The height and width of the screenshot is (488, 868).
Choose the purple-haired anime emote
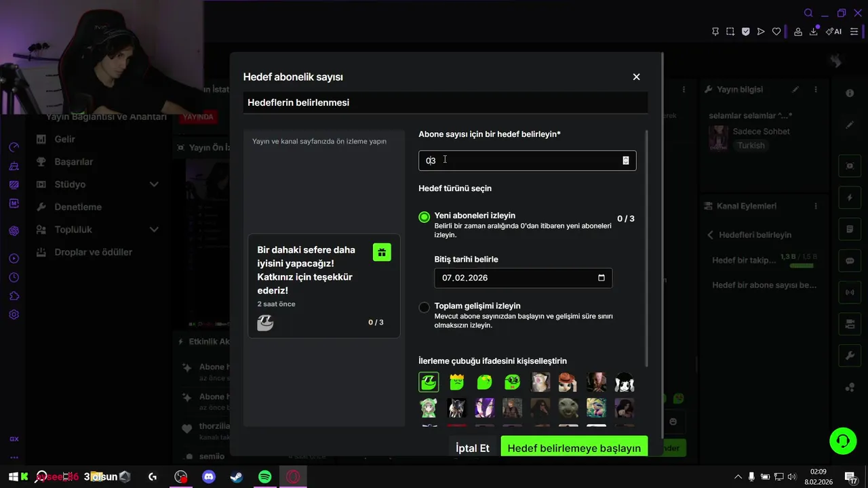point(484,407)
